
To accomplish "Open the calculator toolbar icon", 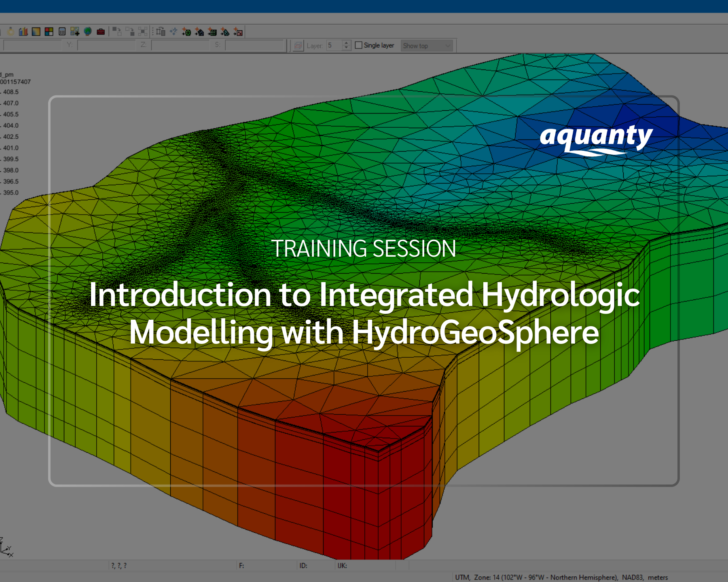I will click(x=62, y=32).
